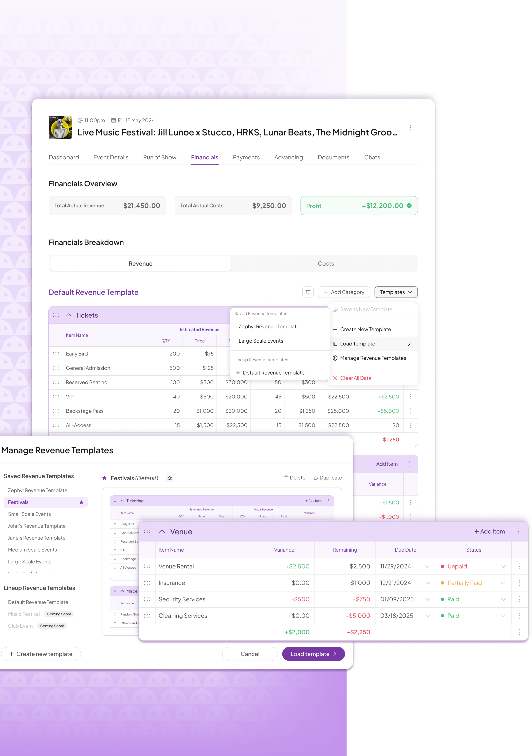Open the Documents tab
The width and height of the screenshot is (532, 756).
point(333,157)
